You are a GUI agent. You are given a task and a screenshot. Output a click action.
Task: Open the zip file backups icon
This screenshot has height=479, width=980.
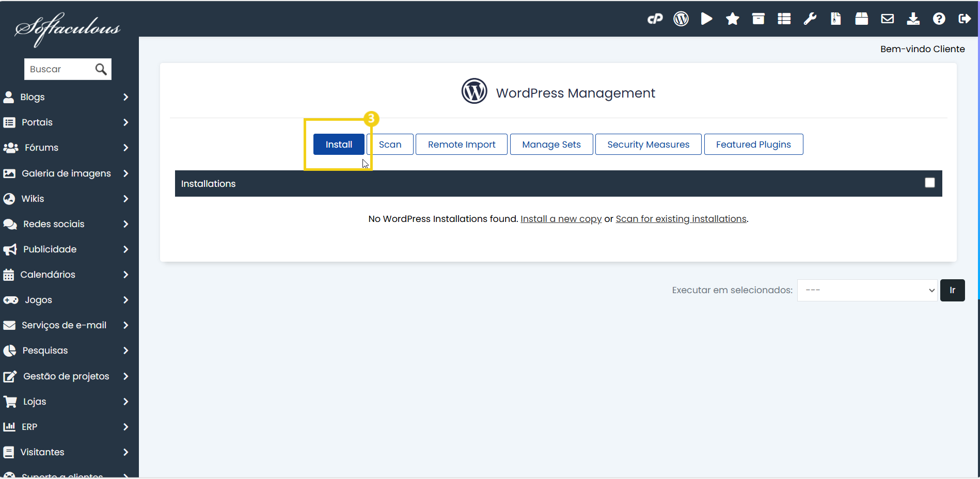pyautogui.click(x=836, y=19)
